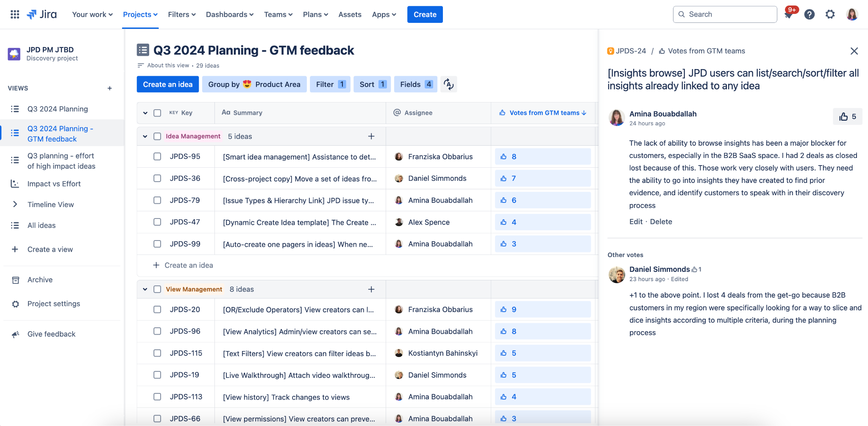The image size is (868, 426).
Task: Click the Create an idea button
Action: (168, 84)
